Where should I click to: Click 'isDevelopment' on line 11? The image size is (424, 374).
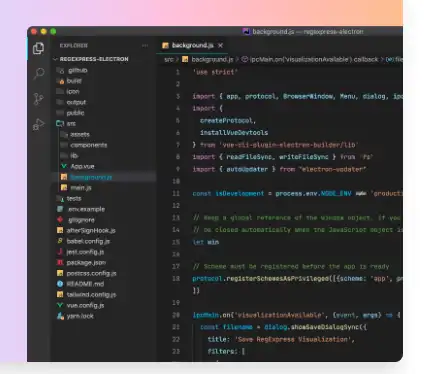click(x=239, y=193)
